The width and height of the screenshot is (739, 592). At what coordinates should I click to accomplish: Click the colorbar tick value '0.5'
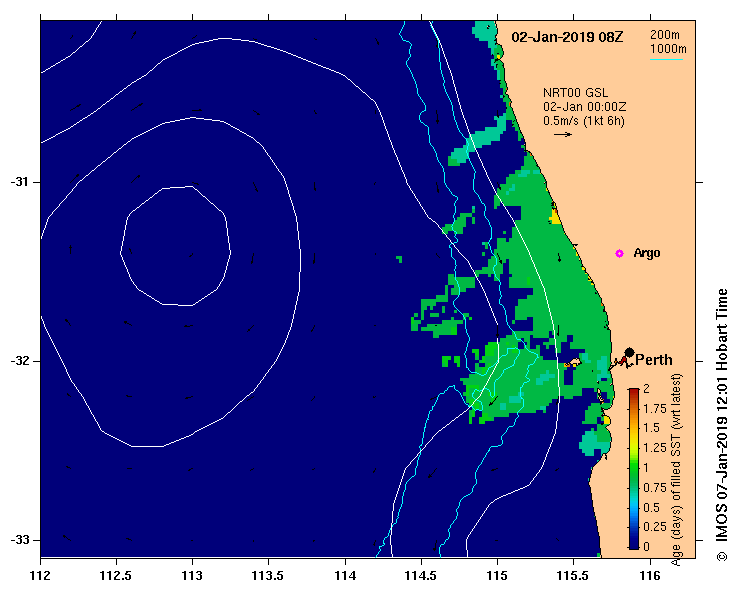coord(651,508)
